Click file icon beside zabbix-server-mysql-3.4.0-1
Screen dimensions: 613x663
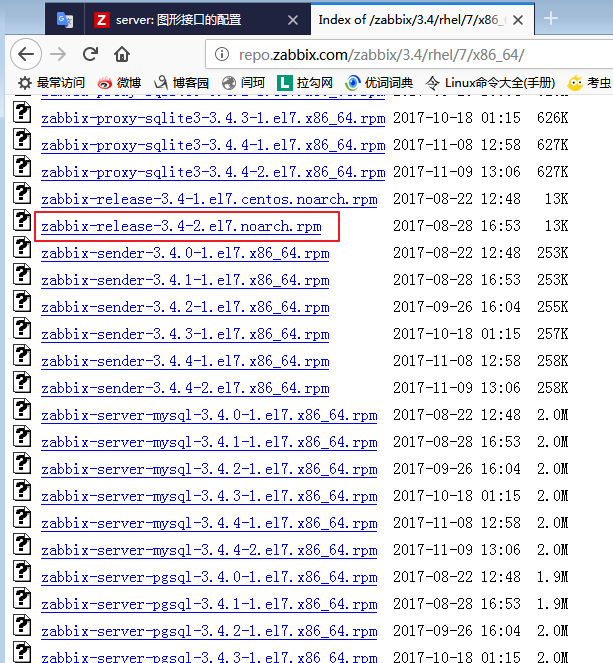(x=22, y=409)
